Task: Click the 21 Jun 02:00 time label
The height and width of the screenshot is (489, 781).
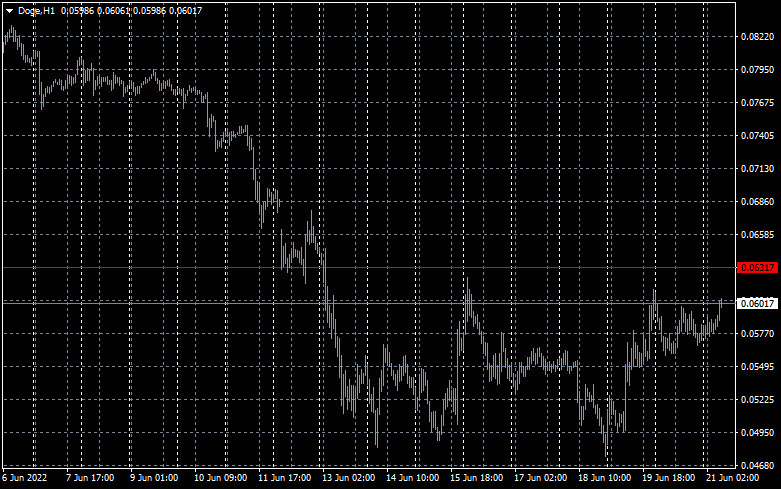Action: click(x=732, y=478)
